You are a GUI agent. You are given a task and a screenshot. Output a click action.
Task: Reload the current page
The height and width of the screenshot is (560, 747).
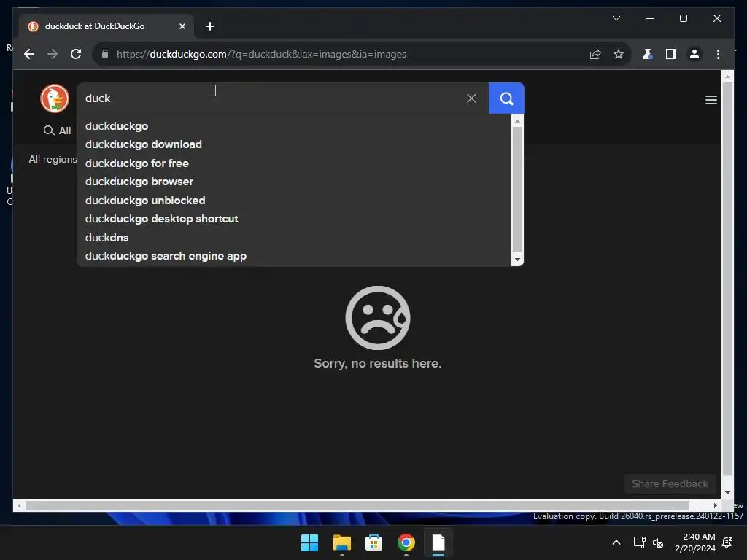coord(76,54)
